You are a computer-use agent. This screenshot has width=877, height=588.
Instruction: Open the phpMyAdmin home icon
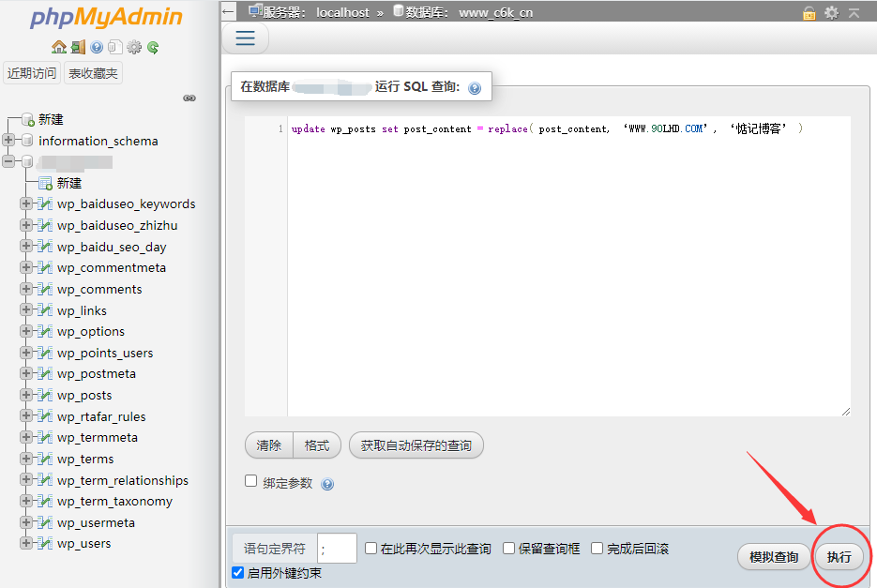point(59,47)
